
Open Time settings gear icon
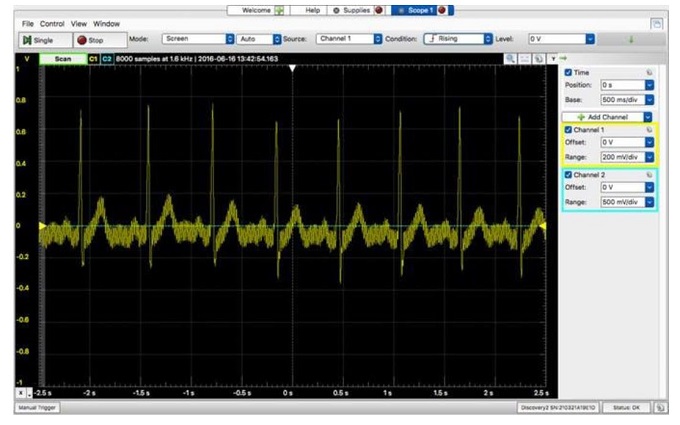[649, 72]
